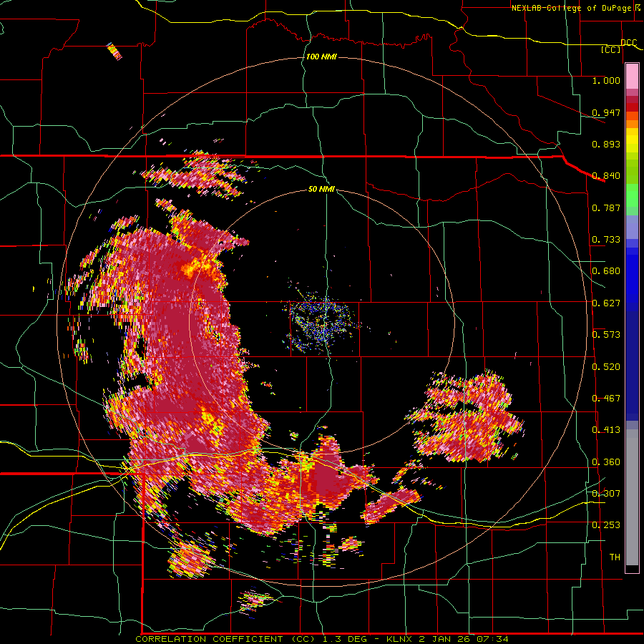The height and width of the screenshot is (644, 644).
Task: Select the 0.627 scale label
Action: [x=606, y=303]
